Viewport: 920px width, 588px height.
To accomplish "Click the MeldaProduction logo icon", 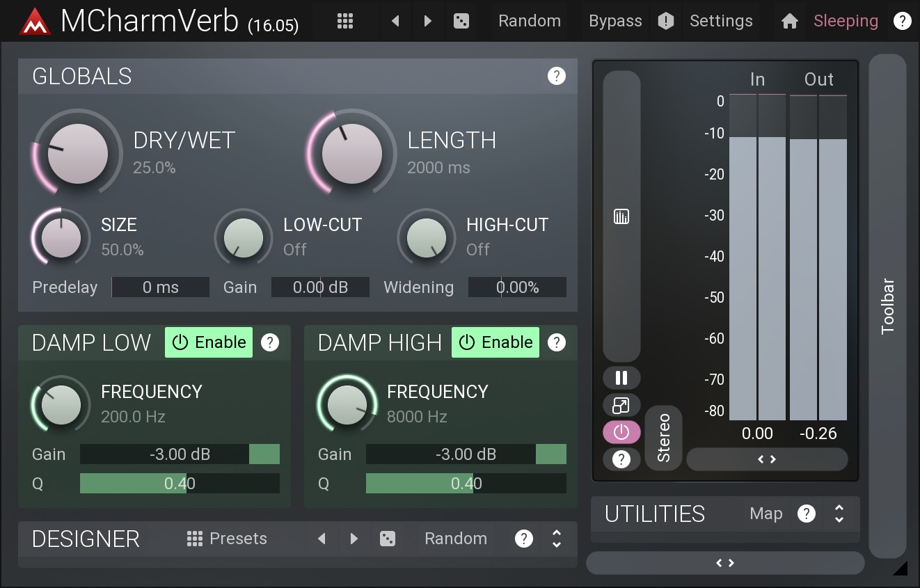I will 35,21.
